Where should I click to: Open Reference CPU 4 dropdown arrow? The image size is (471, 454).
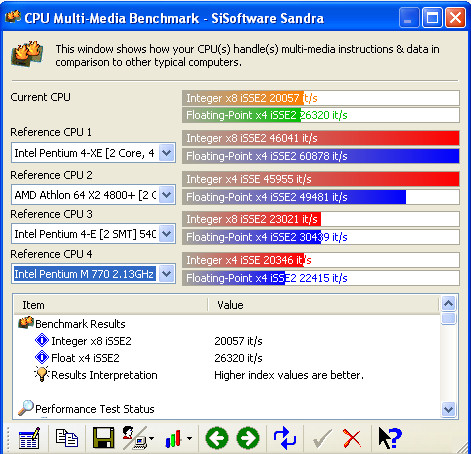pyautogui.click(x=166, y=274)
